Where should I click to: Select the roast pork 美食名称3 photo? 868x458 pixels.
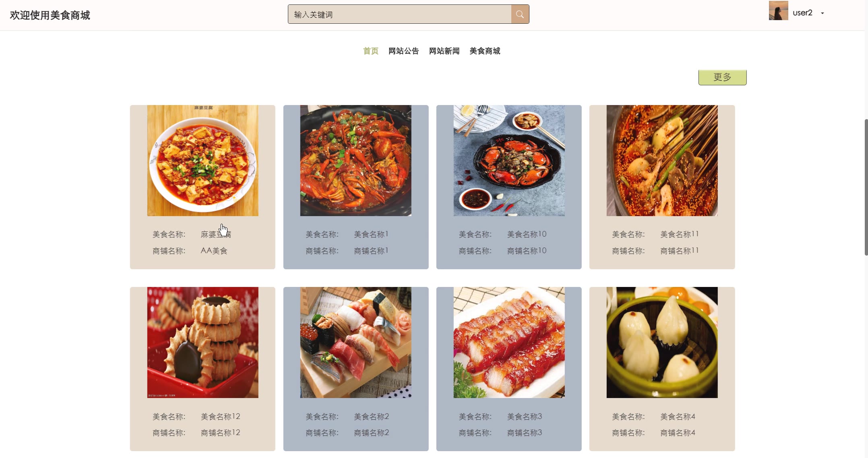(509, 342)
